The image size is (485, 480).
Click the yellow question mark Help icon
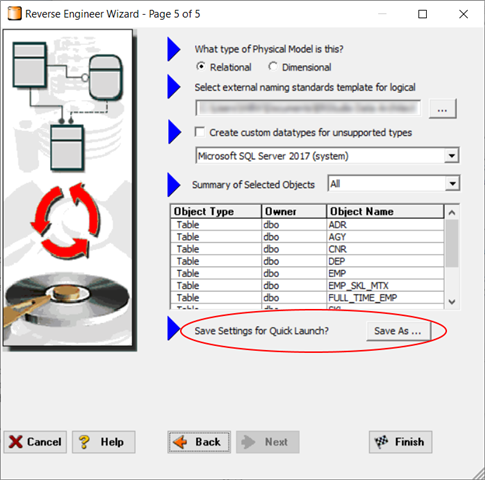pos(84,442)
